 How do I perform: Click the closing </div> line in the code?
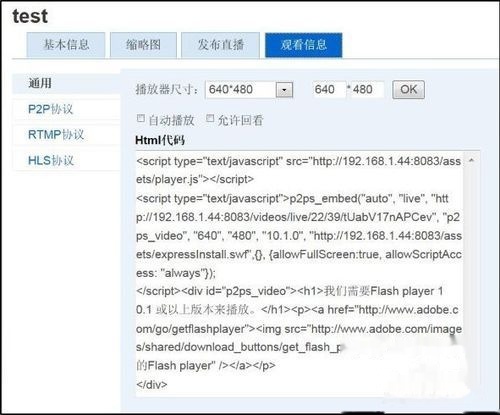152,384
